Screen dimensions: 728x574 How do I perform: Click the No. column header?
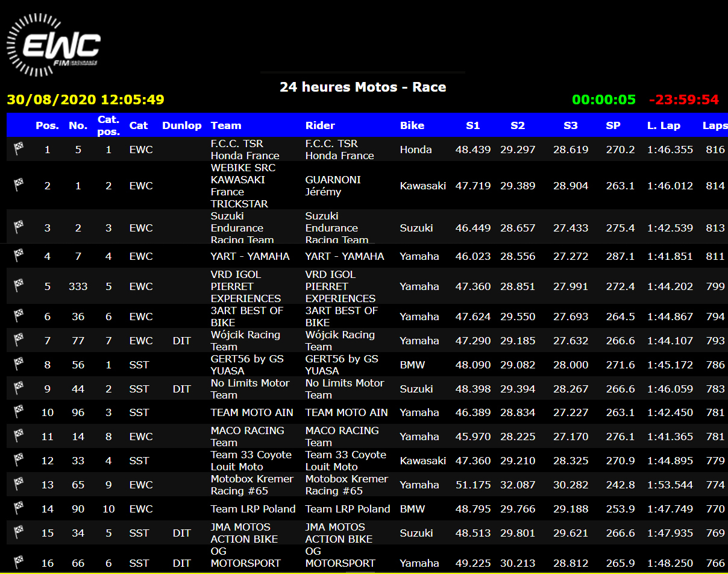(x=78, y=125)
